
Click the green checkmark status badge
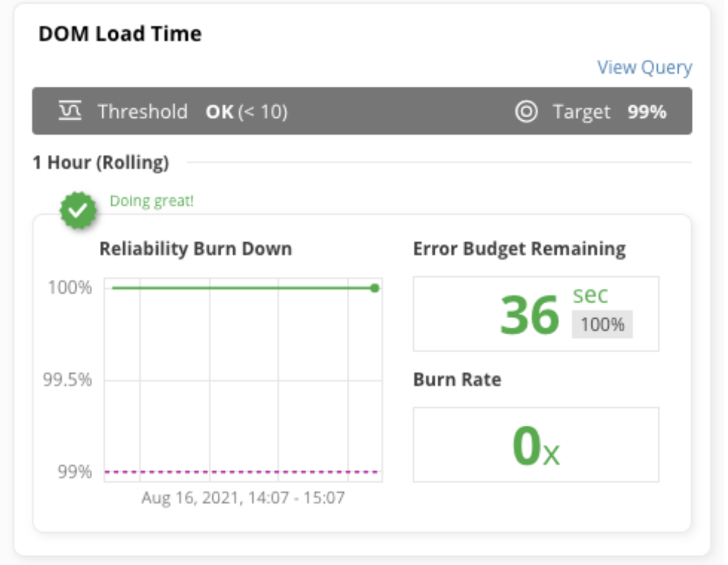[79, 210]
